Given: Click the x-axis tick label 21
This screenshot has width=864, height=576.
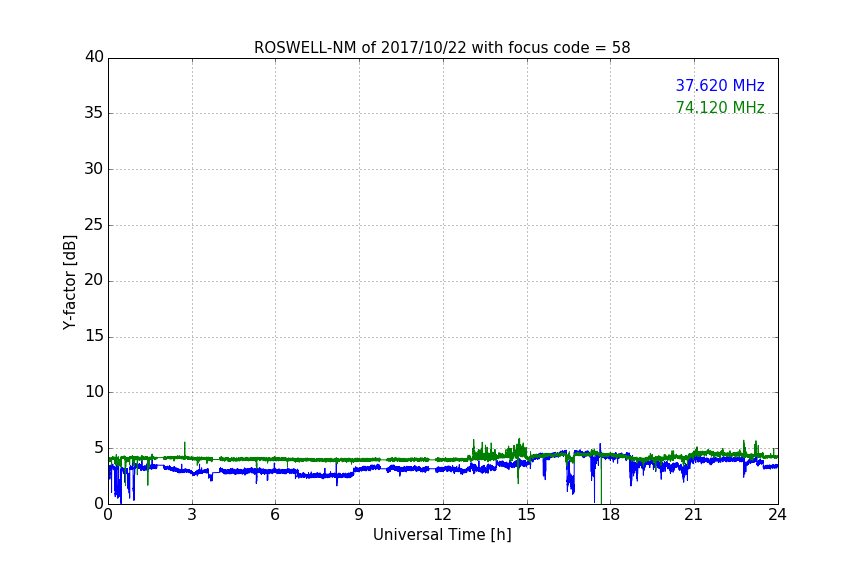Looking at the screenshot, I should 694,515.
